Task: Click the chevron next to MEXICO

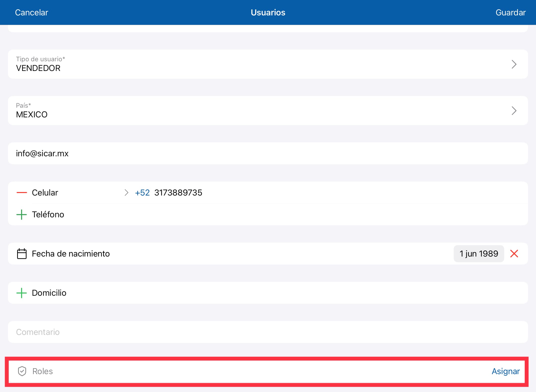Action: pyautogui.click(x=514, y=111)
